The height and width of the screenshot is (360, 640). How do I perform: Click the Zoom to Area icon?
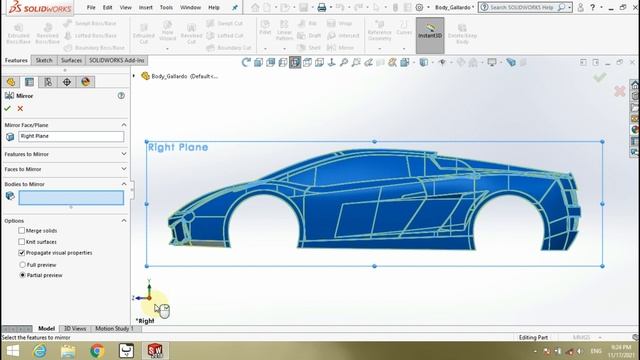tap(356, 62)
